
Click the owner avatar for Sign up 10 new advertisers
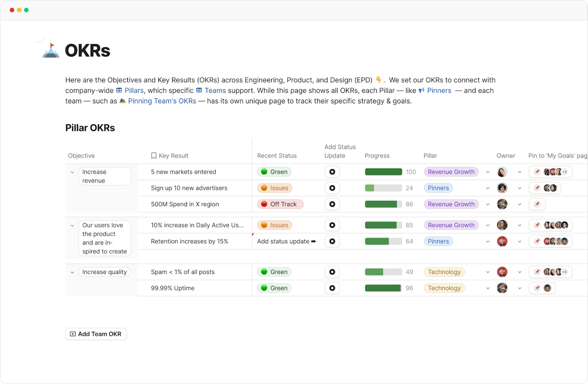502,188
